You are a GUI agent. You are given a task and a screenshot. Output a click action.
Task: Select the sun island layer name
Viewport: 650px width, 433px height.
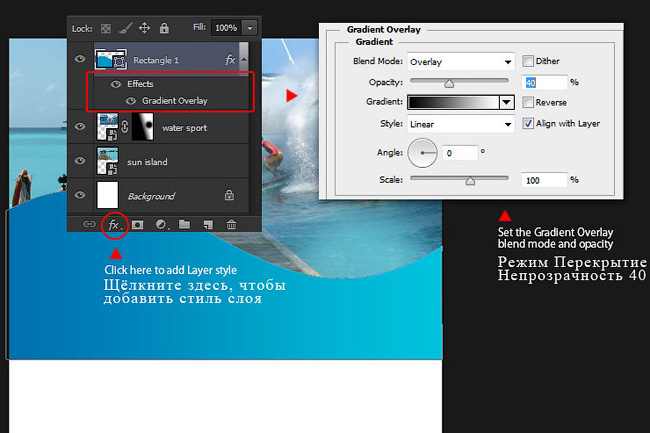(x=147, y=162)
